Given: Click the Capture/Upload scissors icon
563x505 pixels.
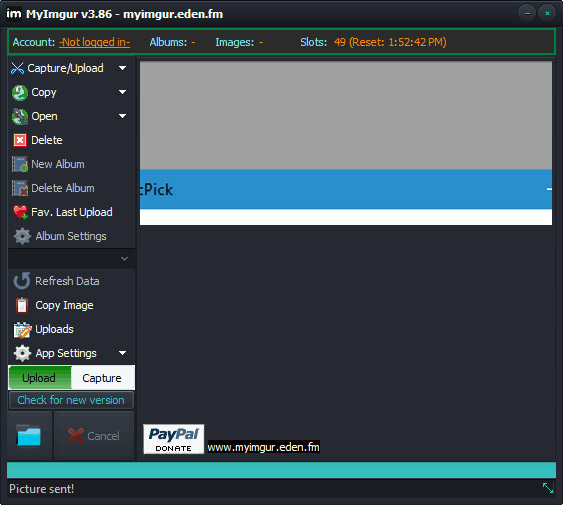Looking at the screenshot, I should point(17,68).
